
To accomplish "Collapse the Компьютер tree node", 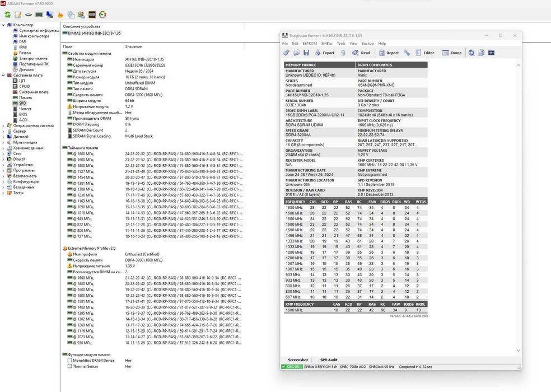I will [x=3, y=25].
